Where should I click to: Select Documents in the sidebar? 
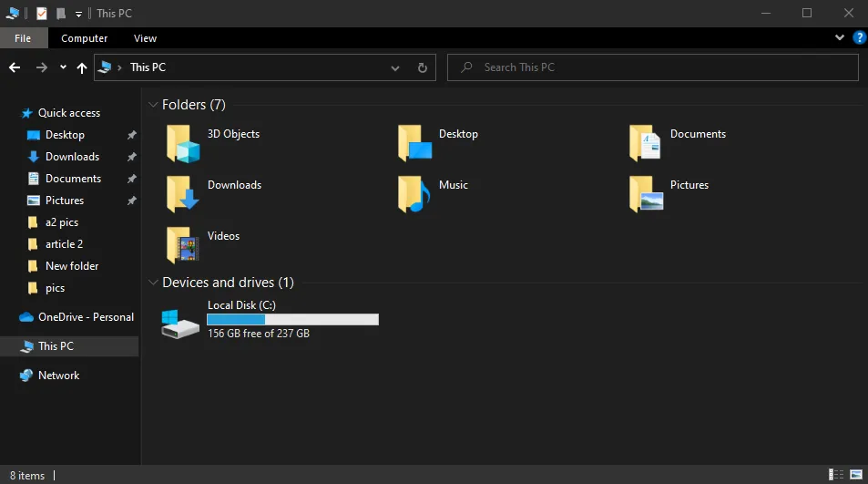click(x=73, y=179)
